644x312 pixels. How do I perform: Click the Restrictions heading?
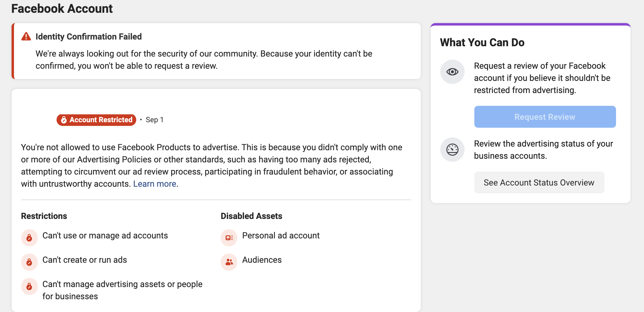coord(44,216)
